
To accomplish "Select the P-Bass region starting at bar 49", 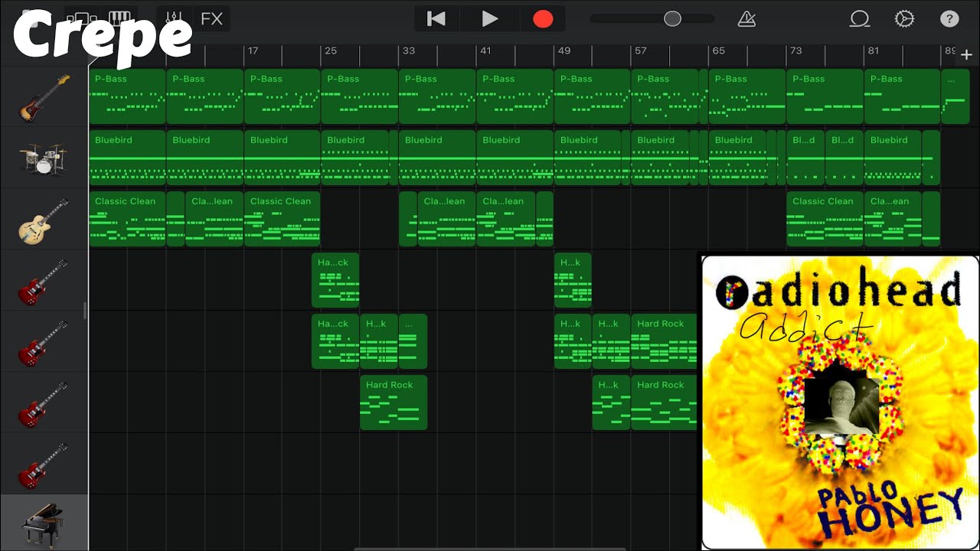I will tap(593, 96).
